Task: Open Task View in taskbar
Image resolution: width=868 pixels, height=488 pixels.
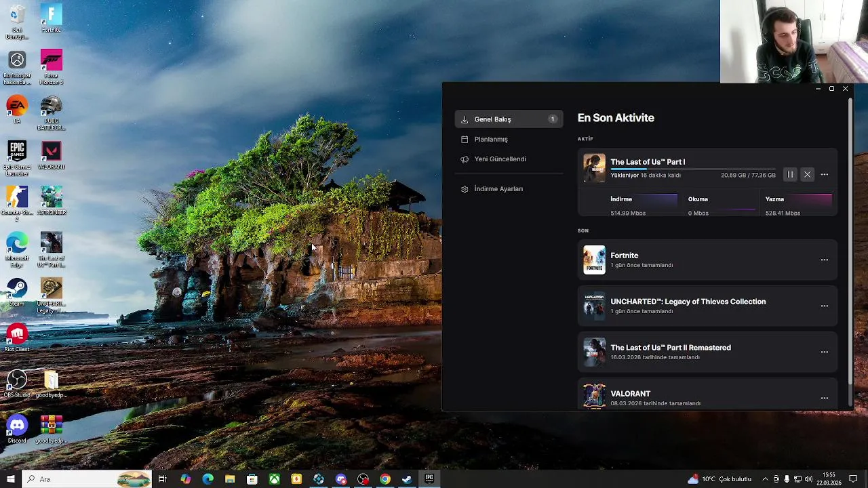Action: 163,479
